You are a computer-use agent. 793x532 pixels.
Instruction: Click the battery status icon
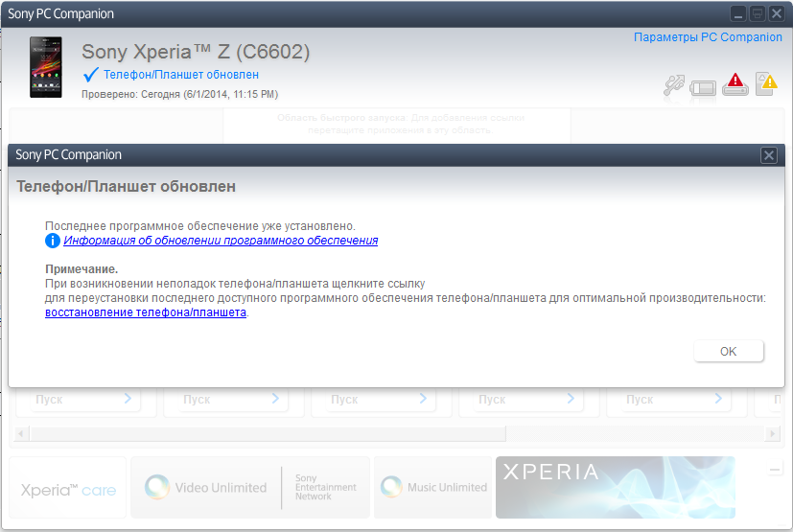point(703,88)
